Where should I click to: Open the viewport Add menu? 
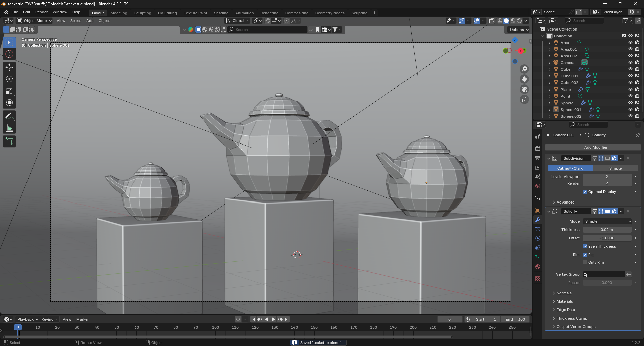click(x=90, y=21)
